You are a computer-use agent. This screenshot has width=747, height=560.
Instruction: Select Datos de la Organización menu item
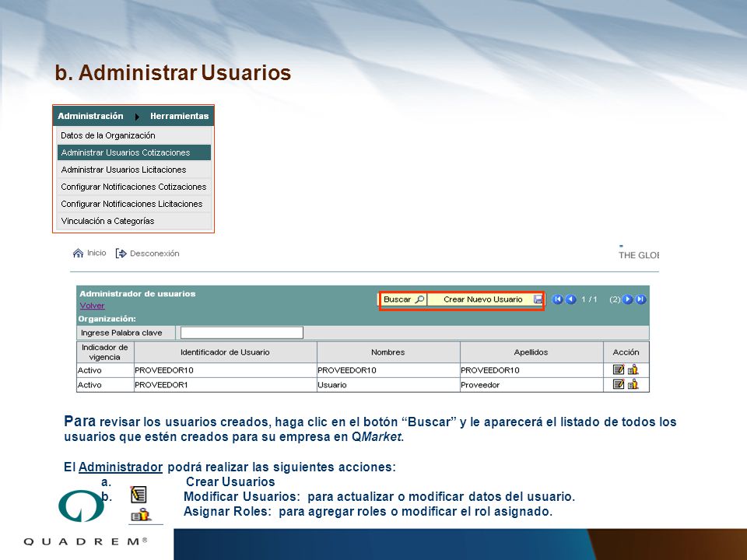point(134,135)
